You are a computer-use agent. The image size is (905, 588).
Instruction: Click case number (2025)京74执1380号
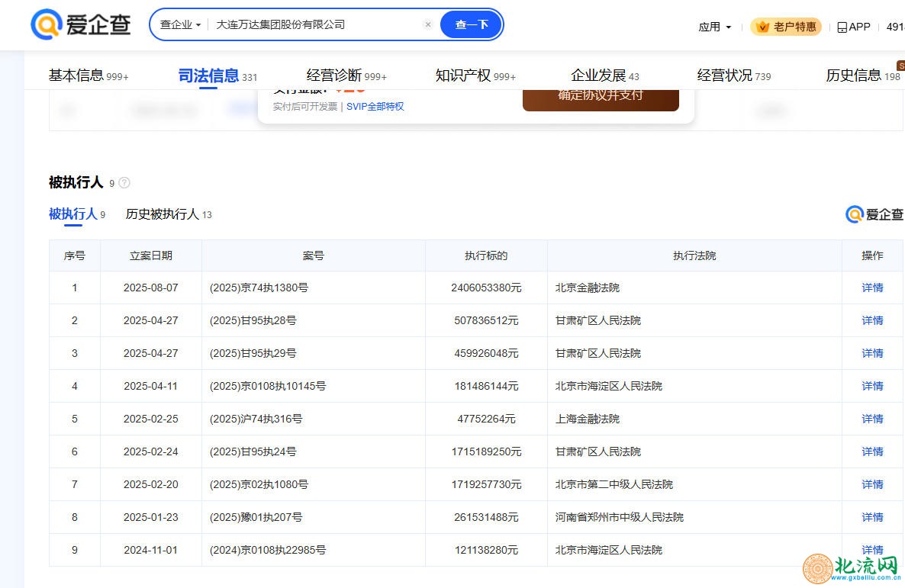259,288
